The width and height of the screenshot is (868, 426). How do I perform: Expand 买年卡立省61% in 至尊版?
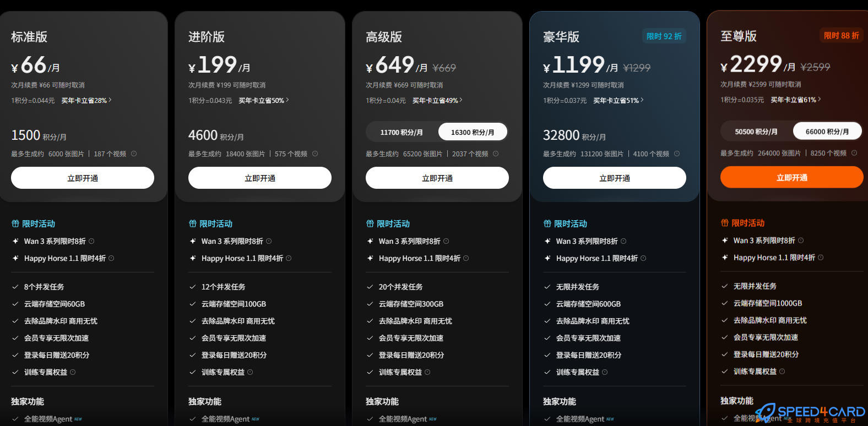[x=796, y=100]
